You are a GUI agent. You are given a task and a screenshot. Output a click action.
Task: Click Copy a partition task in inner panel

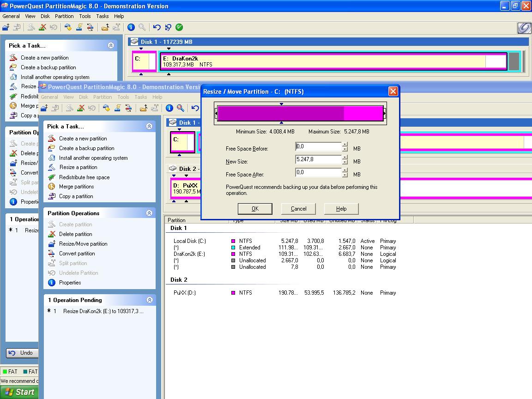point(76,196)
